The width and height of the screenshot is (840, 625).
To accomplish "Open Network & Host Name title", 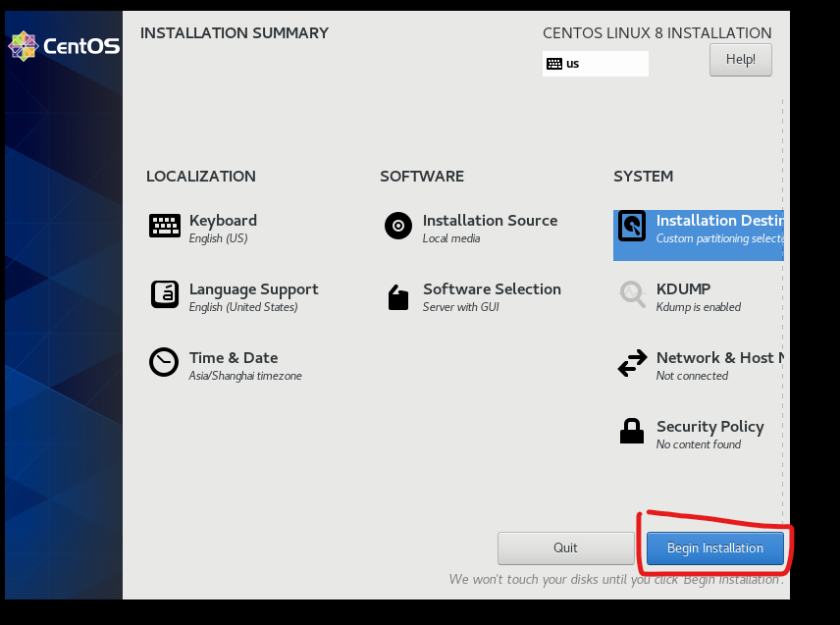I will tap(719, 358).
